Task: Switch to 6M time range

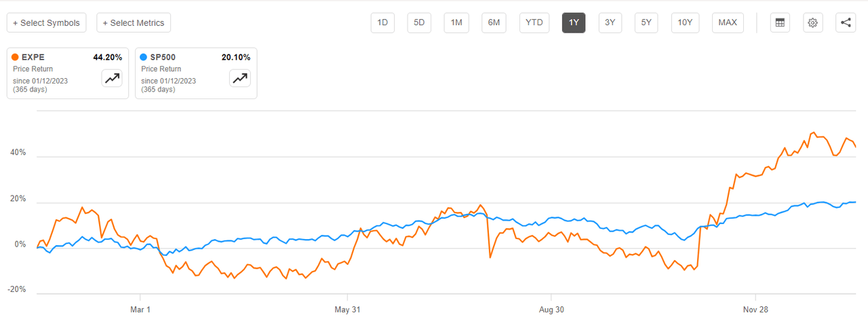Action: (x=494, y=22)
